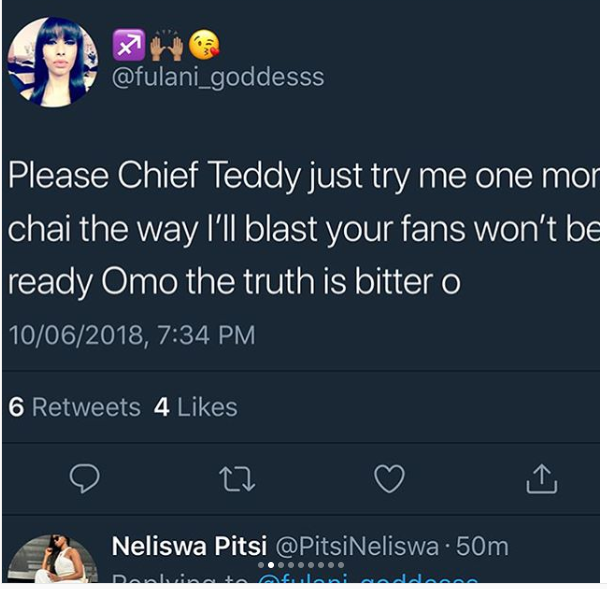Open Neliswa Pitsi's profile picture
The height and width of the screenshot is (589, 607).
52,558
